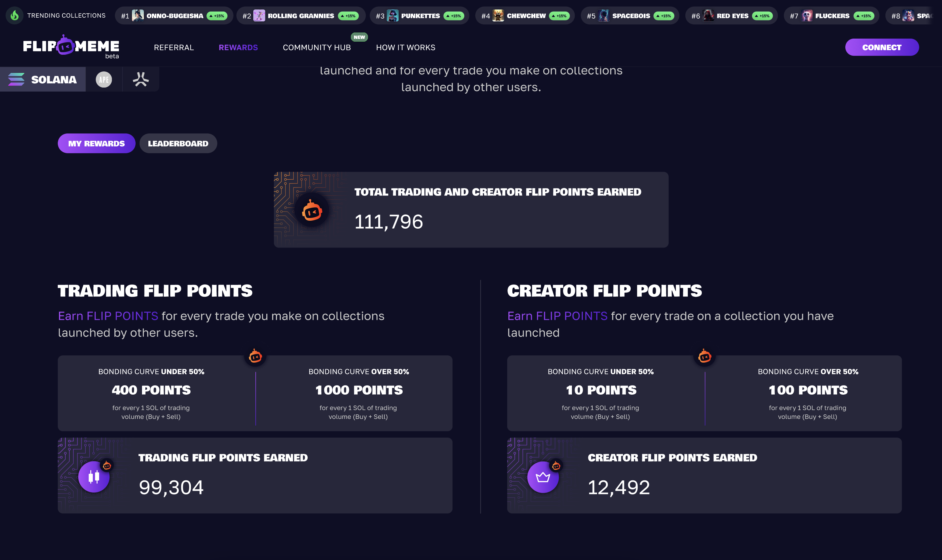Click the crown creator points icon
This screenshot has height=560, width=942.
click(x=543, y=477)
